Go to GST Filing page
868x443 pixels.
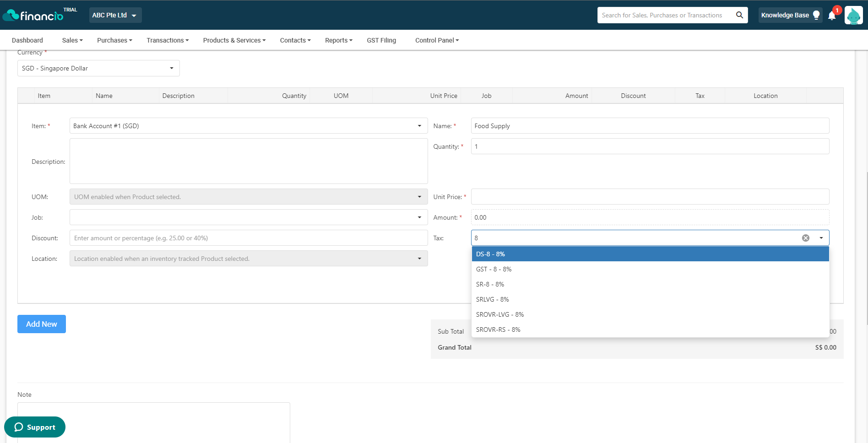click(x=381, y=40)
